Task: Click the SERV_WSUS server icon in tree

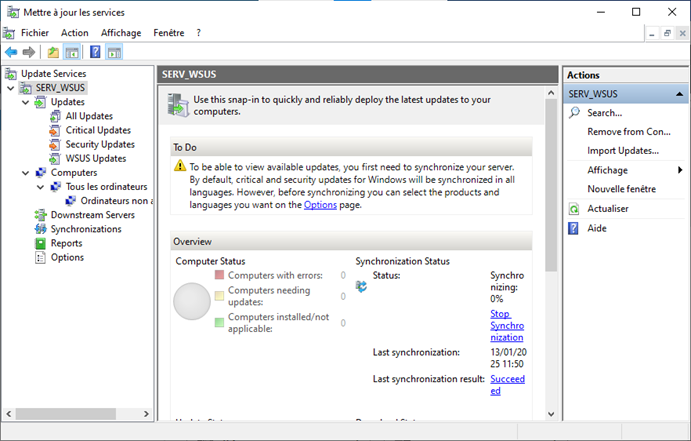Action: pyautogui.click(x=26, y=88)
